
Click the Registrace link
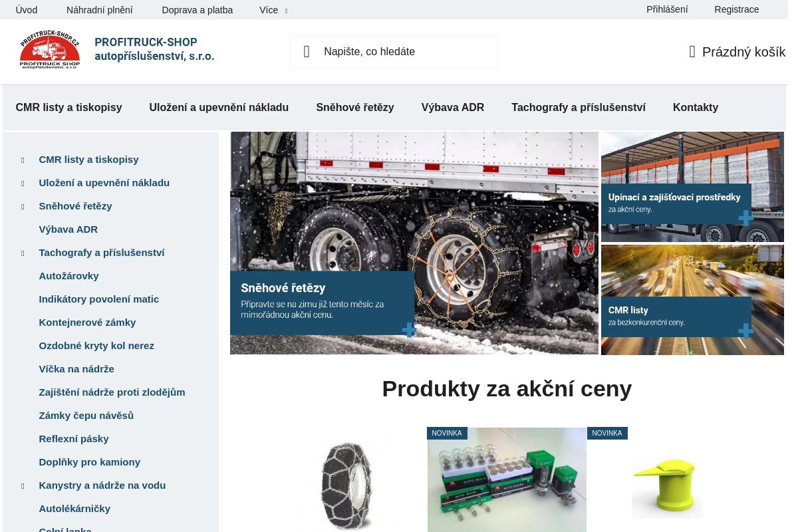tap(736, 9)
